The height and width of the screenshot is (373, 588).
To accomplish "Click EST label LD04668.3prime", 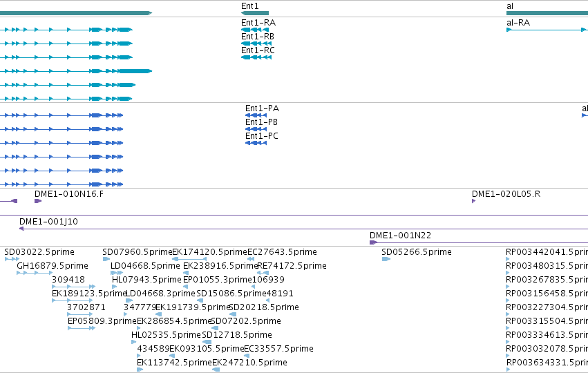I will point(160,293).
